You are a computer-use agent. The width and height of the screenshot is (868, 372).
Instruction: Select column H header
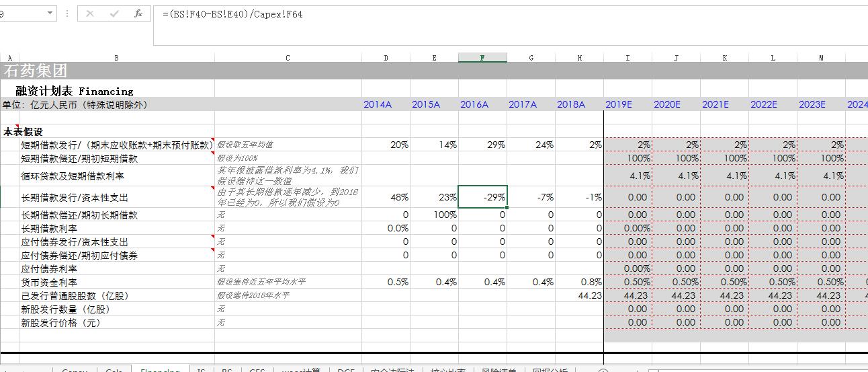(x=579, y=58)
